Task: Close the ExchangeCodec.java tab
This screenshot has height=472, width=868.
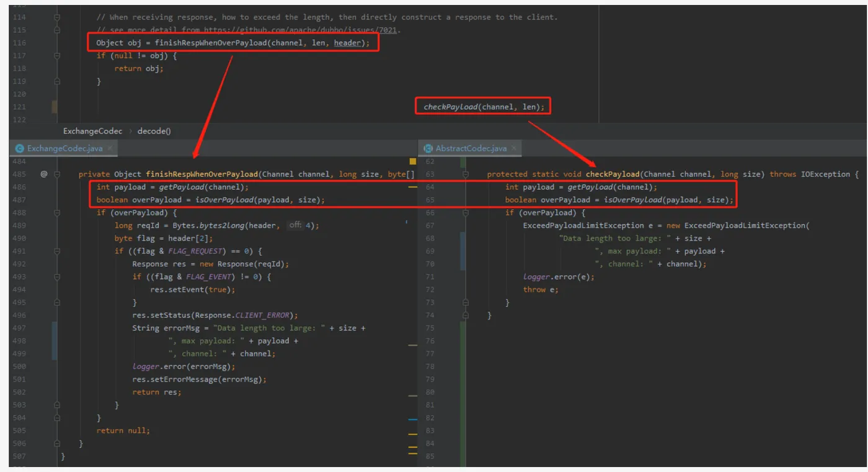Action: point(110,148)
